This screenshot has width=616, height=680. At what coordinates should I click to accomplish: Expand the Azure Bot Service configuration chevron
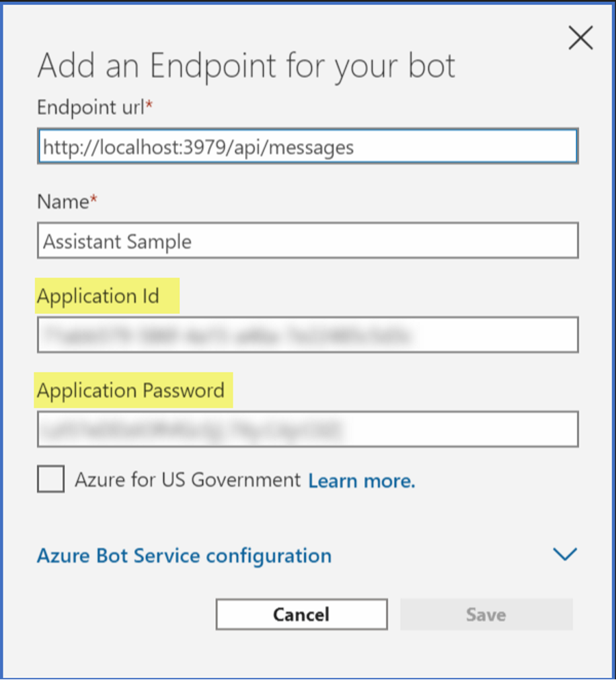565,554
